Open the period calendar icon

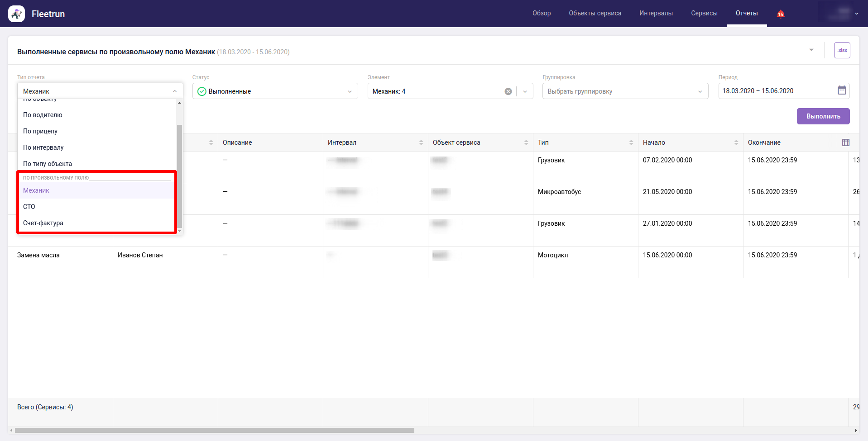pyautogui.click(x=842, y=90)
